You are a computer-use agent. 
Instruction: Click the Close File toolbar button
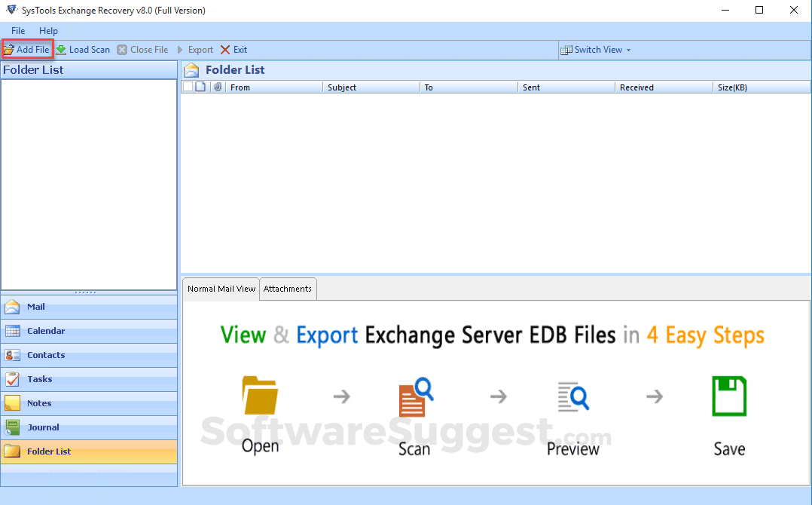[142, 50]
